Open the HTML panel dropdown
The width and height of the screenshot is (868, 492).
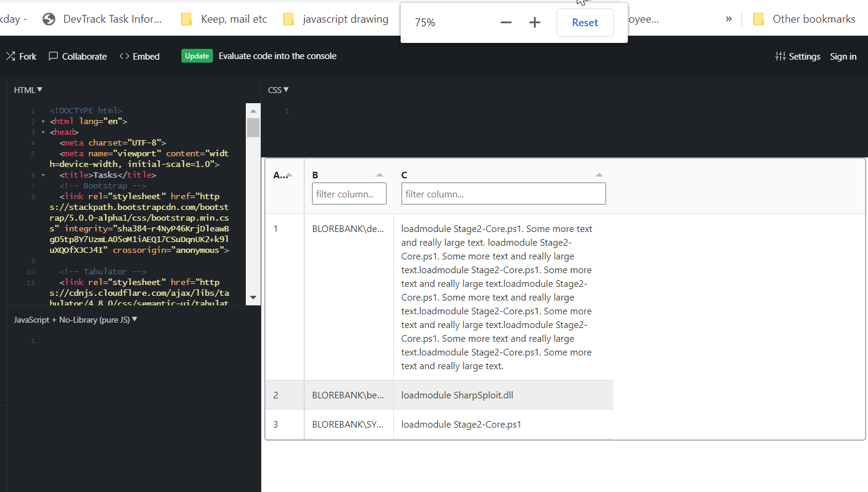[x=28, y=90]
